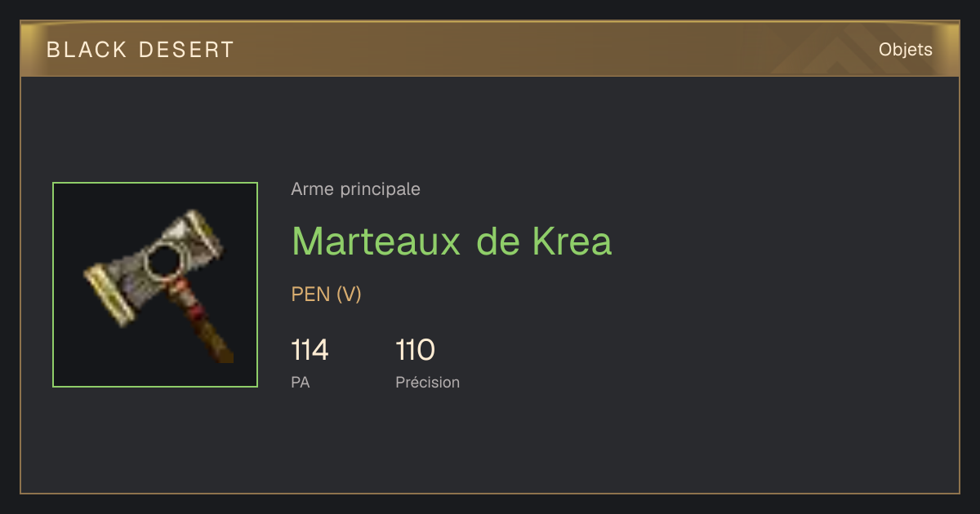Image resolution: width=980 pixels, height=514 pixels.
Task: Click the (V) roman numeral tier
Action: (349, 295)
